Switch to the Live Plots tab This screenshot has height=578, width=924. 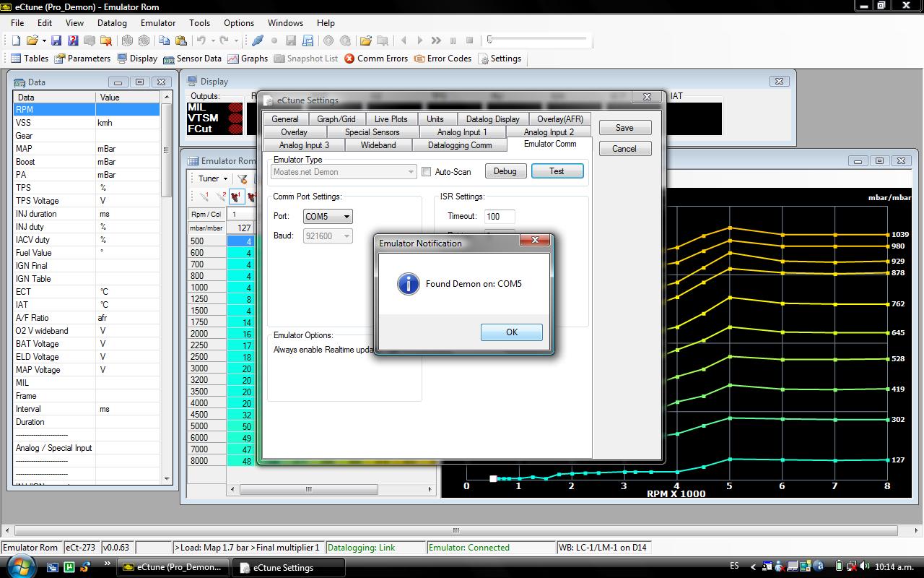[391, 119]
